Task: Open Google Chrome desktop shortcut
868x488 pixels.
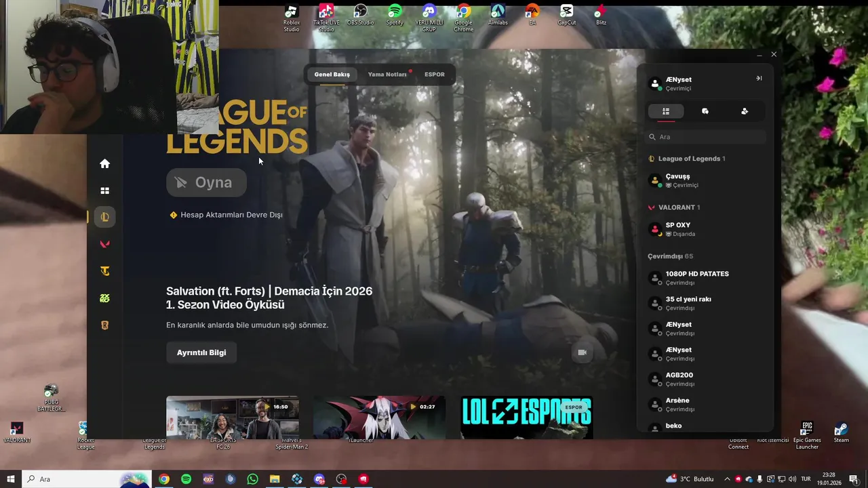Action: point(464,18)
